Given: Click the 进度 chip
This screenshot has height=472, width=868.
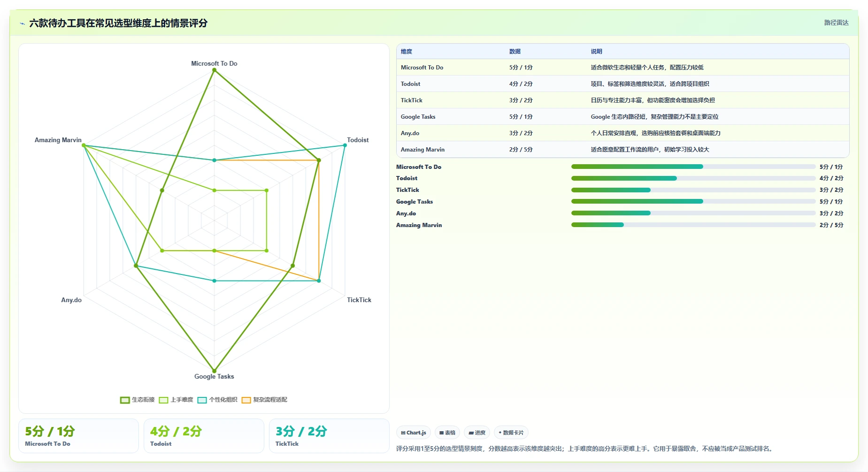Looking at the screenshot, I should (x=477, y=433).
